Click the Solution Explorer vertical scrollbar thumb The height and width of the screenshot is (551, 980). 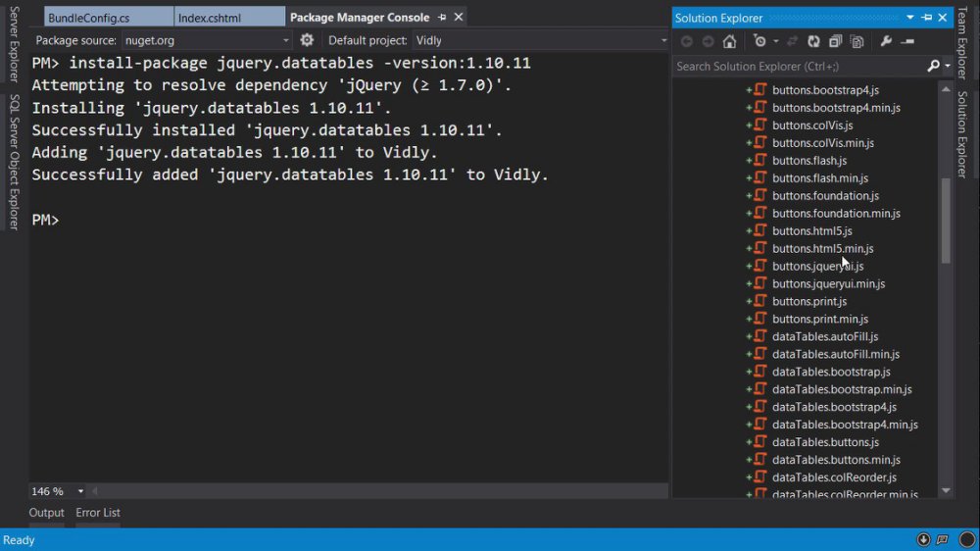click(x=946, y=221)
